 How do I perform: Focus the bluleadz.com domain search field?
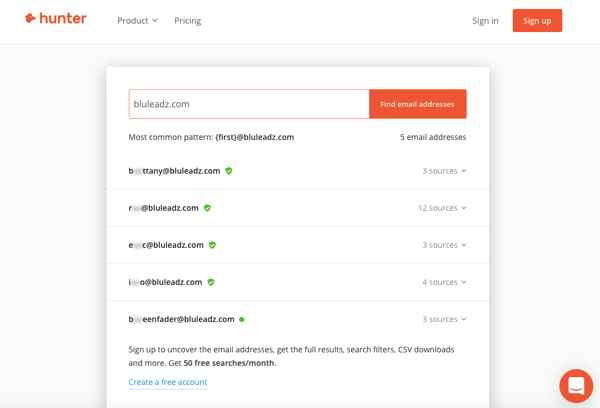pos(249,104)
